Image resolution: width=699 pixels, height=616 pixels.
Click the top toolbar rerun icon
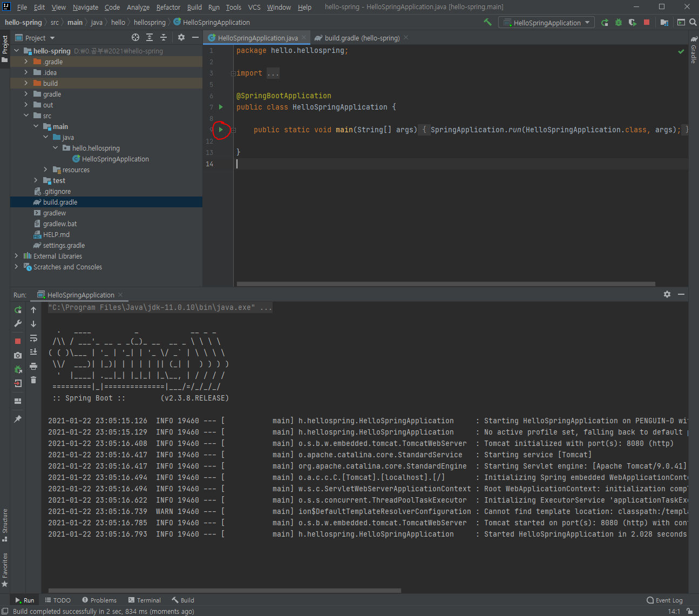[x=605, y=22]
